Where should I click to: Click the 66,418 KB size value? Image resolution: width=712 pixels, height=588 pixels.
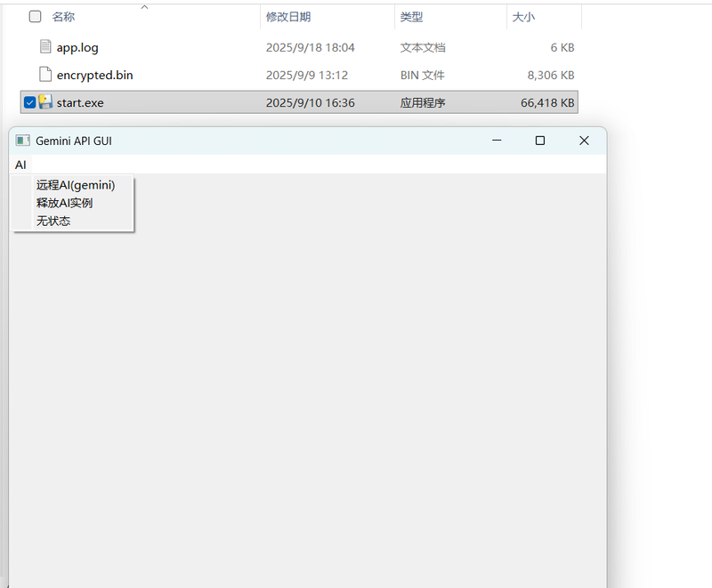point(547,103)
